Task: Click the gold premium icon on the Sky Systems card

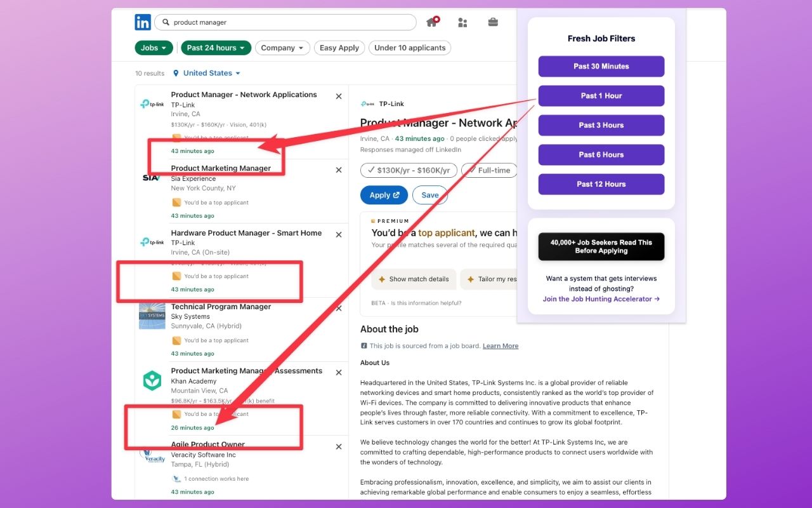Action: coord(176,340)
